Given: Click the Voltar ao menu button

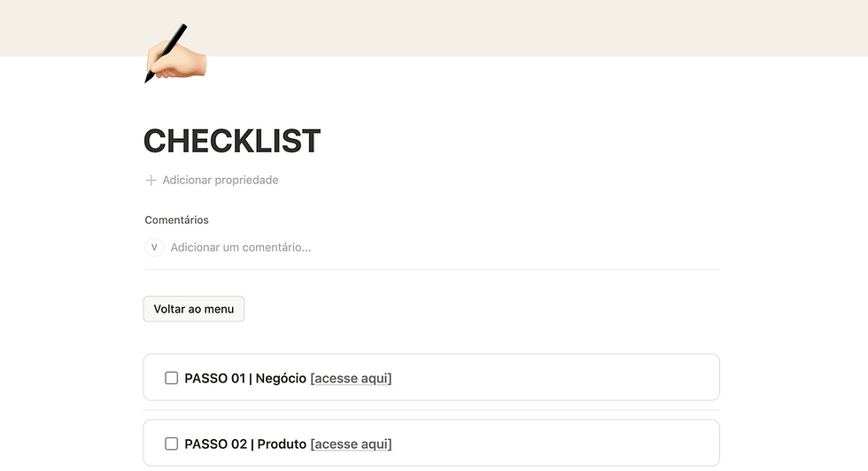Looking at the screenshot, I should (x=194, y=309).
